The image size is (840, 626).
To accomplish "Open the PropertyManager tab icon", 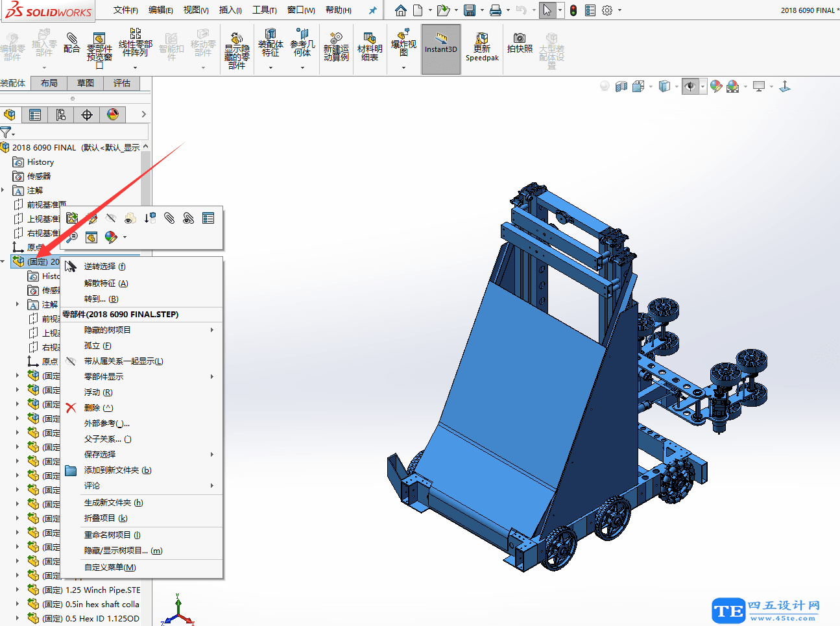I will (35, 115).
